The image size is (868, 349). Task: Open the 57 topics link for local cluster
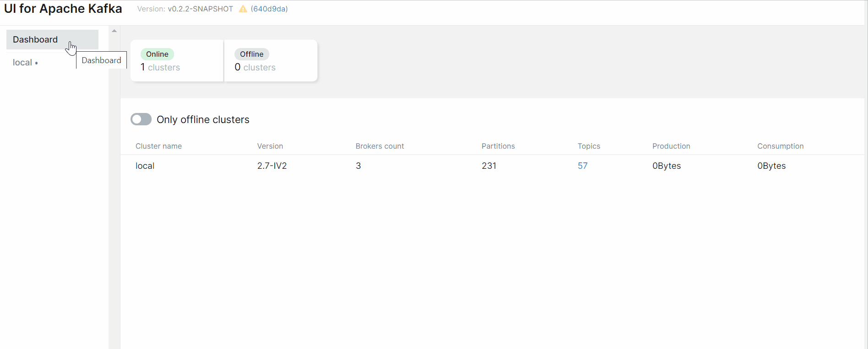[x=582, y=166]
